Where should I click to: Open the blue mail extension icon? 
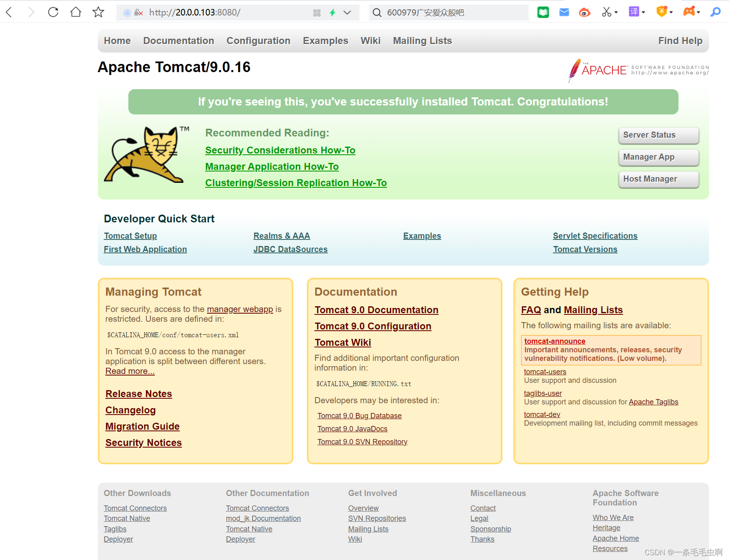click(x=564, y=12)
